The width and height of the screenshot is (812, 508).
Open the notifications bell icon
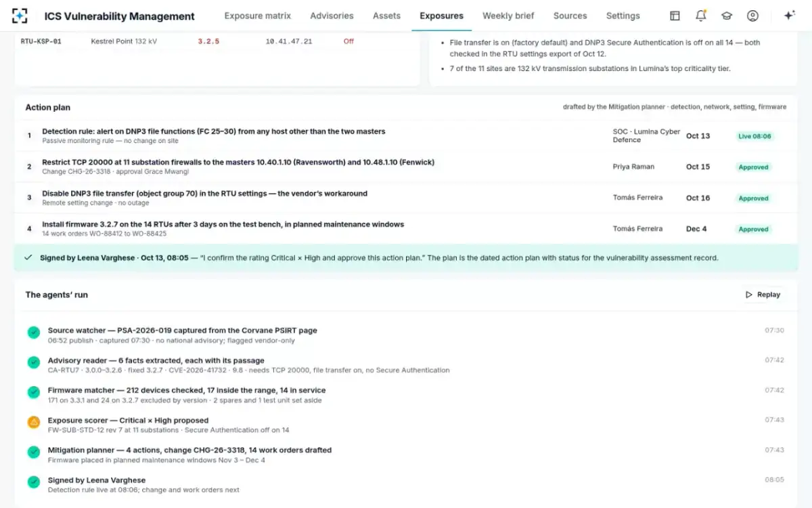point(701,16)
